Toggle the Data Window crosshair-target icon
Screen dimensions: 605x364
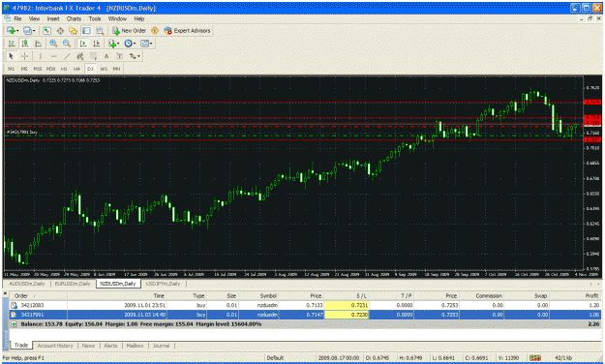point(60,30)
